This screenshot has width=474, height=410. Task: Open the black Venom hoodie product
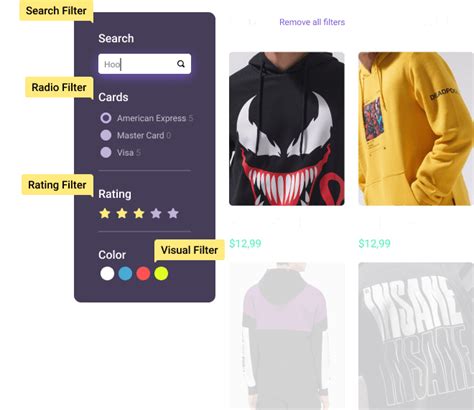pyautogui.click(x=287, y=129)
